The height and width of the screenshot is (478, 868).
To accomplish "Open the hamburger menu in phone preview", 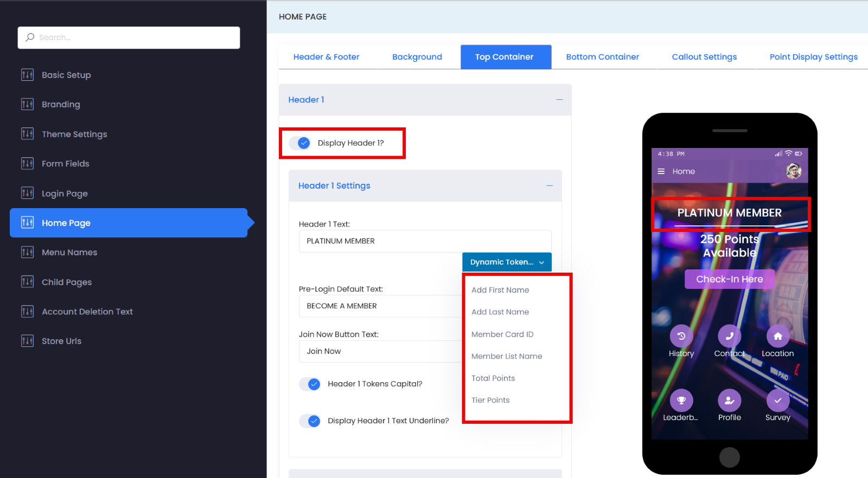I will [x=661, y=171].
